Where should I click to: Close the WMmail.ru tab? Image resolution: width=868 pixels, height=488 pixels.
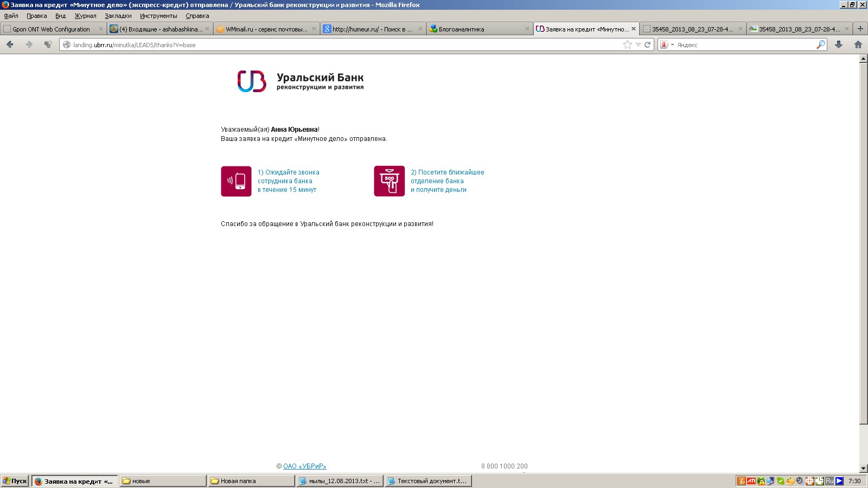coord(314,29)
